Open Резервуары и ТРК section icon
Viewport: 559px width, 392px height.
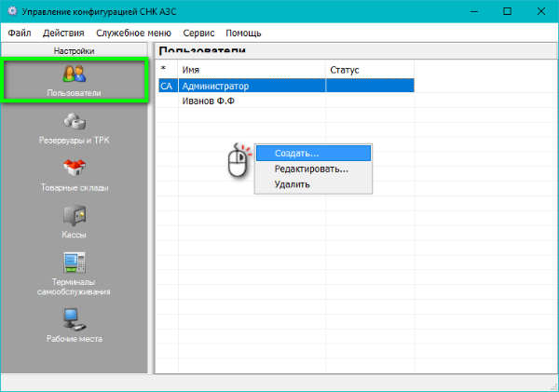click(75, 121)
